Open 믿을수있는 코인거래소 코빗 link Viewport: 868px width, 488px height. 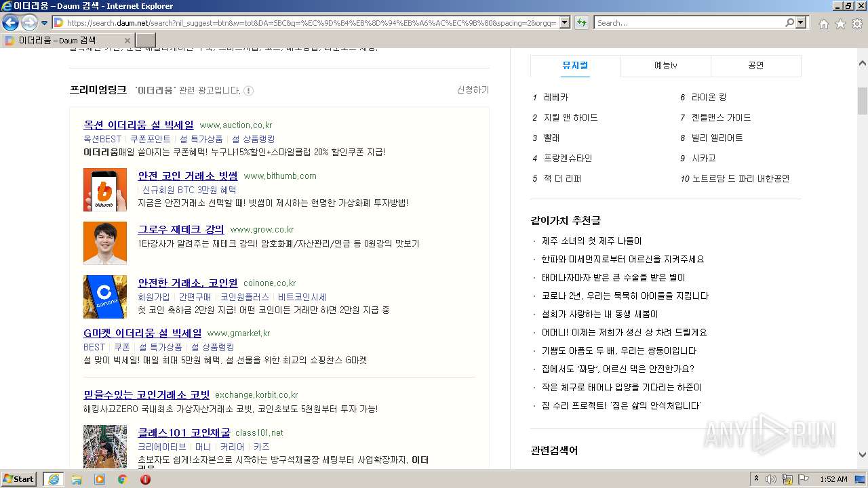click(146, 394)
